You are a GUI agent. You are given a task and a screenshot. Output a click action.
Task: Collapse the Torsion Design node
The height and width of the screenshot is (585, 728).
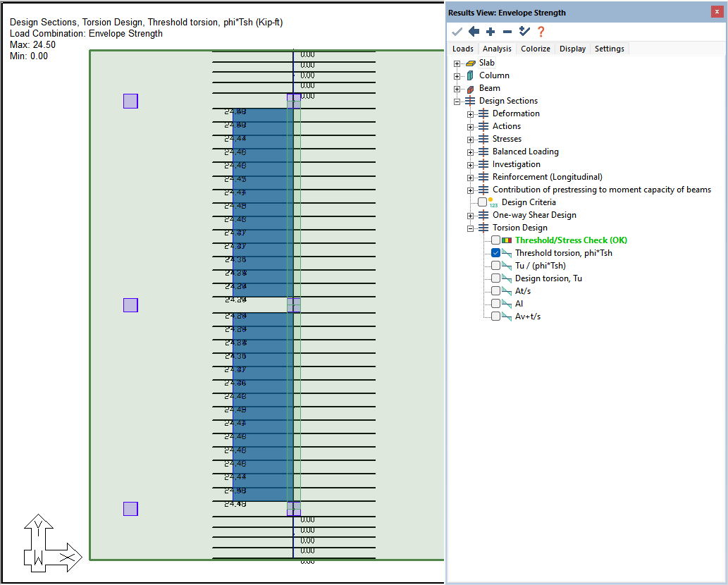click(x=471, y=228)
